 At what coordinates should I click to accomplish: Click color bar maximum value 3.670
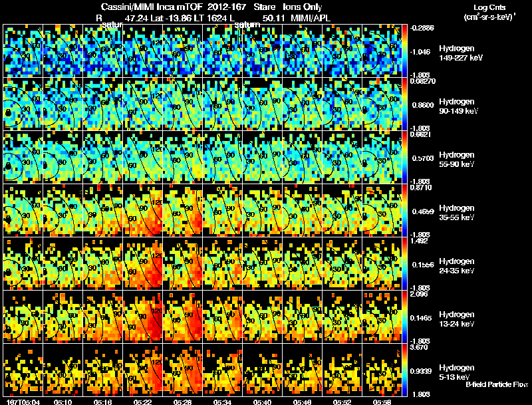[x=420, y=348]
